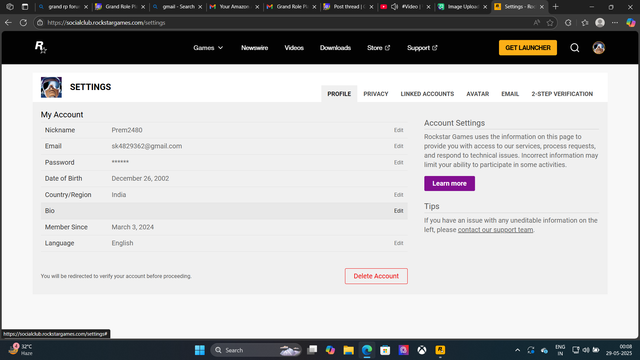Image resolution: width=640 pixels, height=360 pixels.
Task: Switch to the LINKED ACCOUNTS tab
Action: 427,94
